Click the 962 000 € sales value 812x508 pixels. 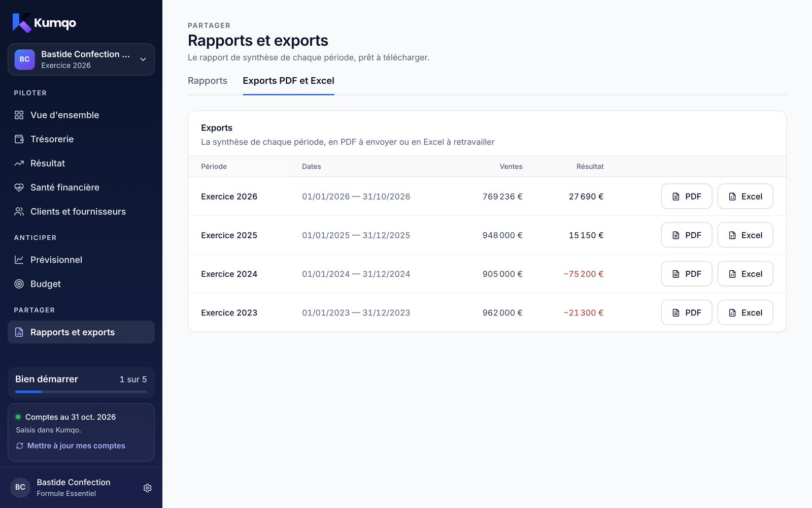tap(502, 313)
